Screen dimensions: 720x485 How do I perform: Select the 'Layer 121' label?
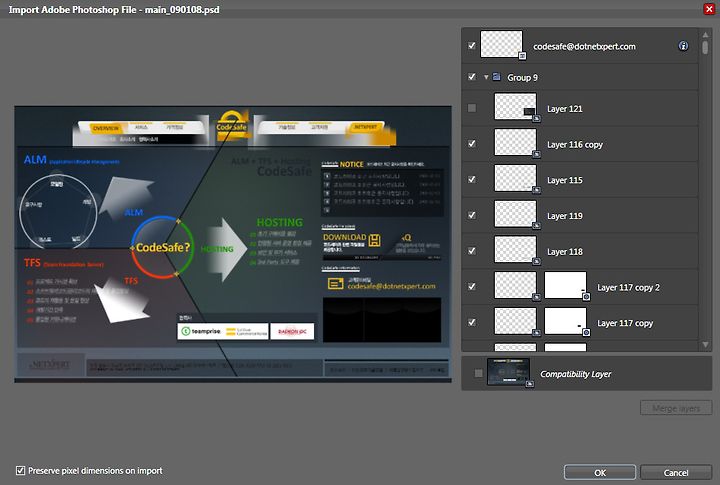point(564,109)
